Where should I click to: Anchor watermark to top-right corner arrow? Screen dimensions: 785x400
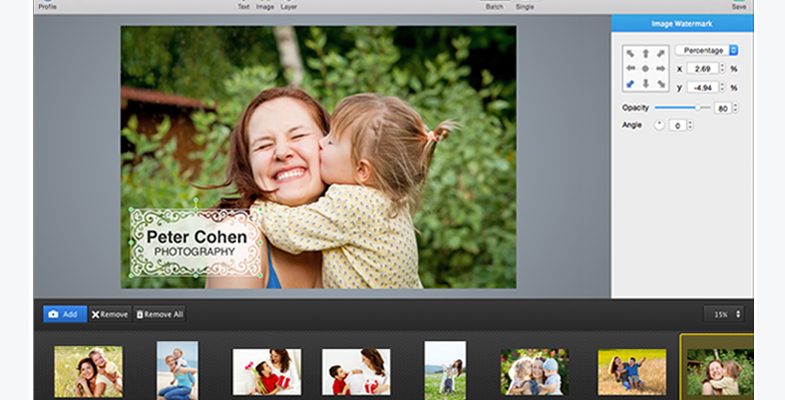661,54
